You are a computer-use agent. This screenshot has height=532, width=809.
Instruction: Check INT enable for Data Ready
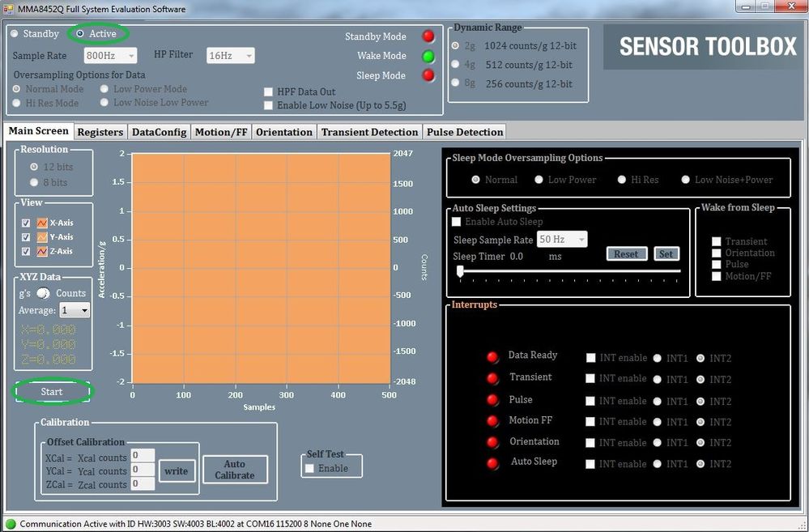590,358
